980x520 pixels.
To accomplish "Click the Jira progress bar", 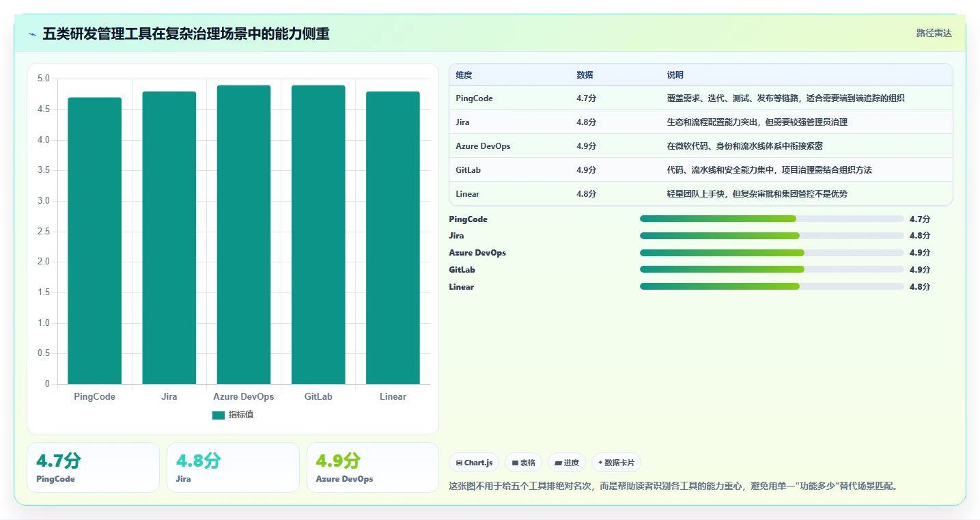I will (x=772, y=236).
